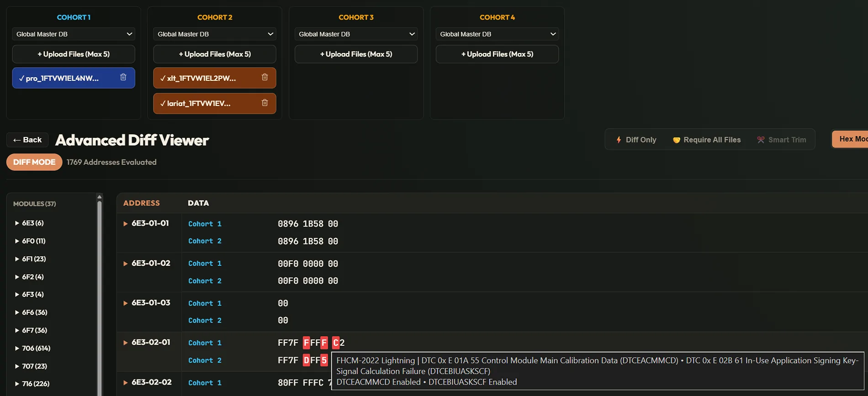Upload files to Cohort 2

point(215,54)
